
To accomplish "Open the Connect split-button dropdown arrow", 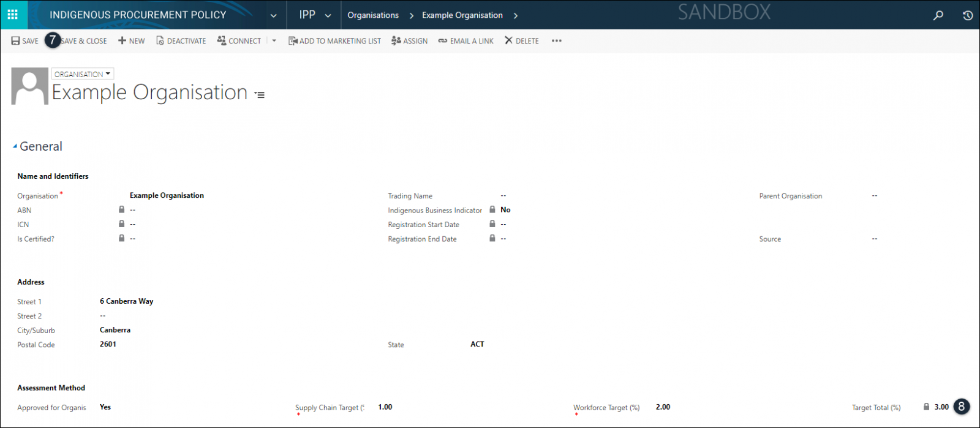I will coord(274,41).
